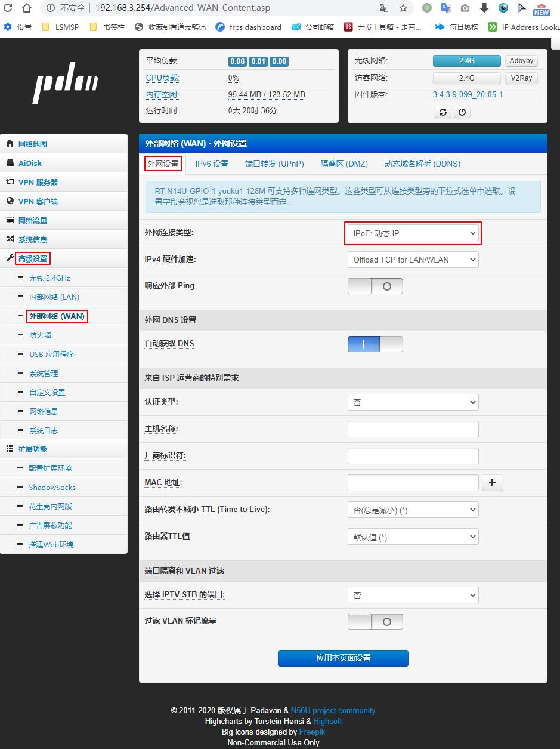Open the WAN connection type dropdown
The image size is (560, 749).
pyautogui.click(x=413, y=233)
